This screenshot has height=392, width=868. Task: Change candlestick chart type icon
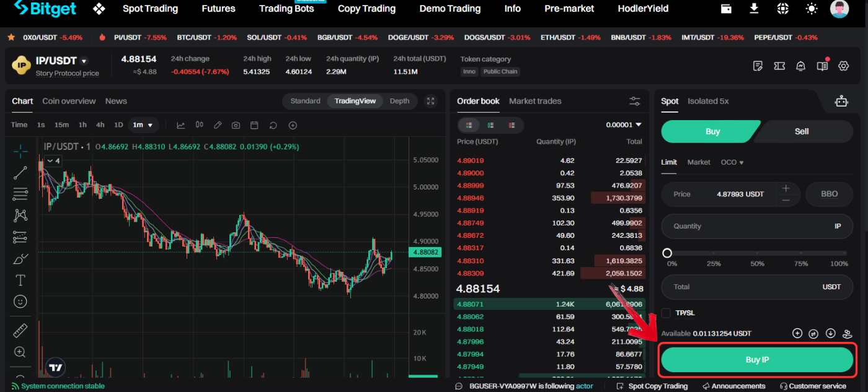199,125
